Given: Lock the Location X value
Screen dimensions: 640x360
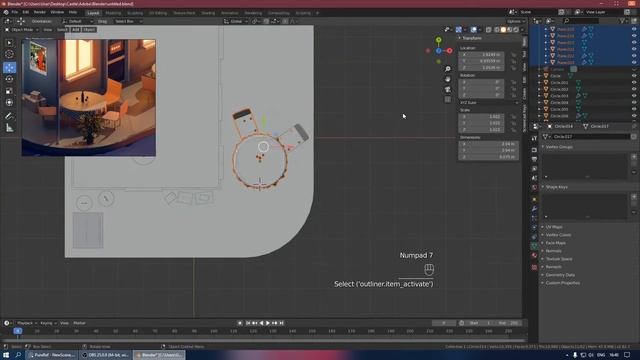Looking at the screenshot, I should coord(514,54).
